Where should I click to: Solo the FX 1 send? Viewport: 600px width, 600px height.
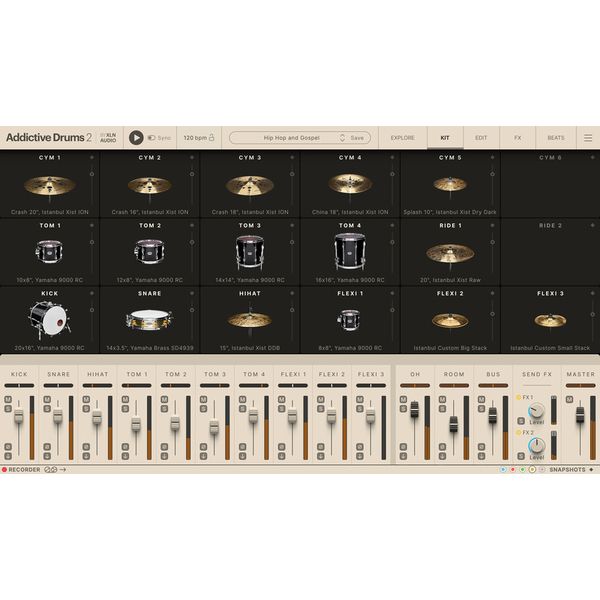tap(521, 421)
